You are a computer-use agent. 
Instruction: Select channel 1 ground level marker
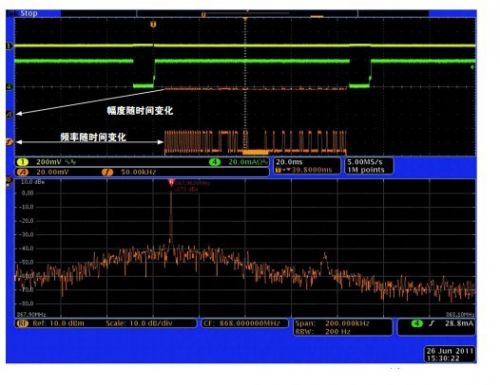[9, 46]
